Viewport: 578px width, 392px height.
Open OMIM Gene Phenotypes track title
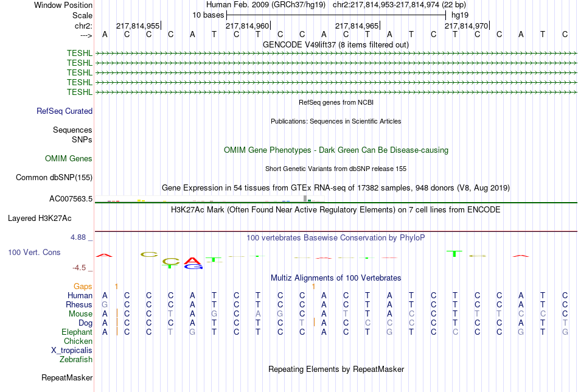coord(336,150)
